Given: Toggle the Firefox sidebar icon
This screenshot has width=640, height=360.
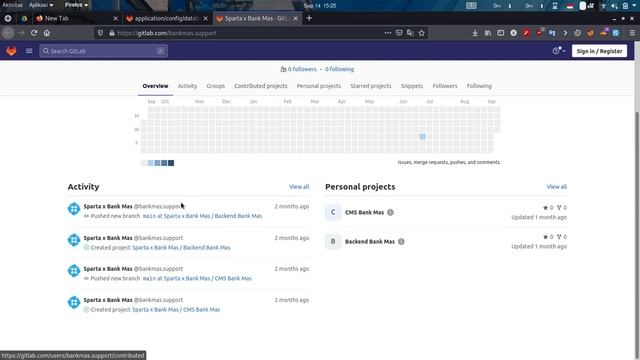Looking at the screenshot, I should pos(500,33).
